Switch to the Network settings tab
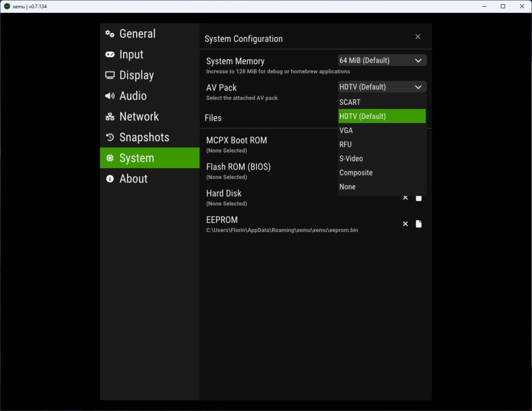Screen dimensions: 532x411 pyautogui.click(x=150, y=117)
